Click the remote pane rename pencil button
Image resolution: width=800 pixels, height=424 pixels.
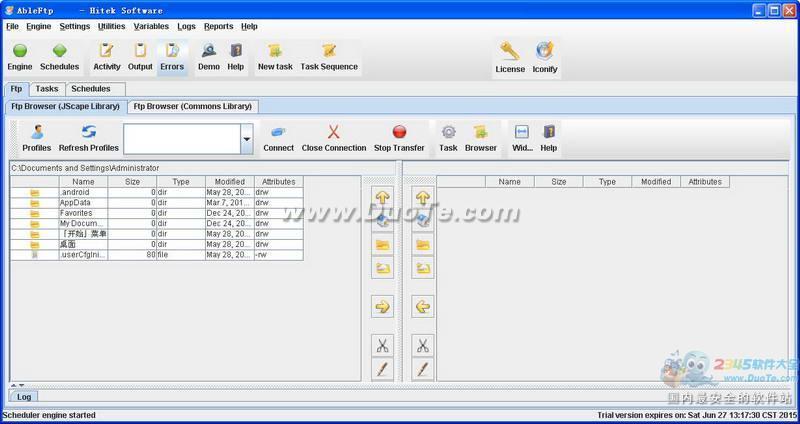[422, 369]
